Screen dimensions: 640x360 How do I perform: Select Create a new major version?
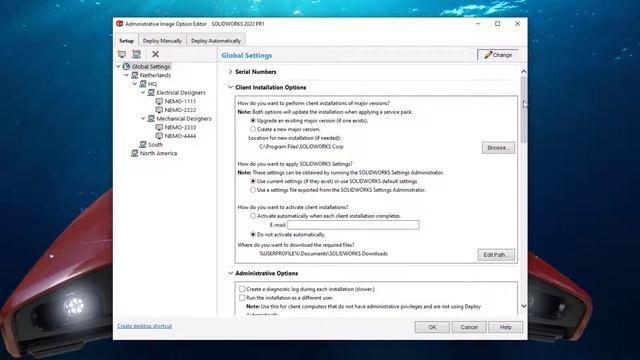253,129
